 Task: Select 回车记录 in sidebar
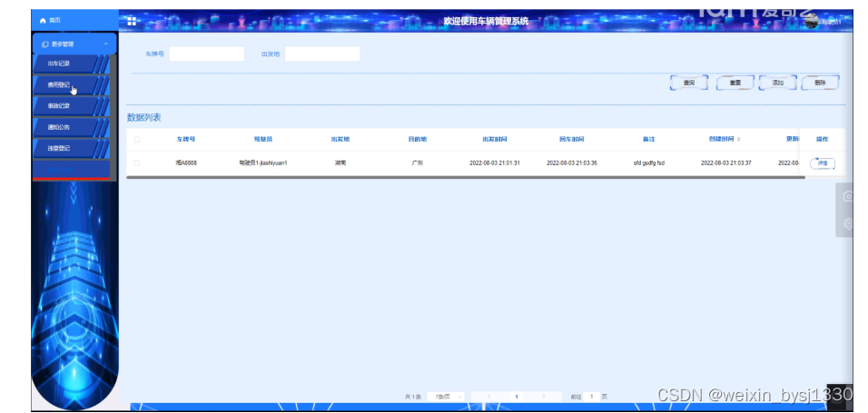[x=71, y=170]
